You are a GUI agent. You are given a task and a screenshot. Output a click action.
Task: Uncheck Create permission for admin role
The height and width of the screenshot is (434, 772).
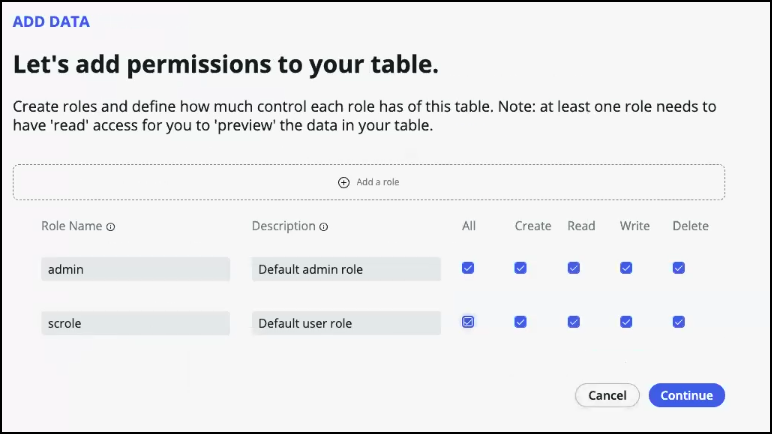[520, 268]
